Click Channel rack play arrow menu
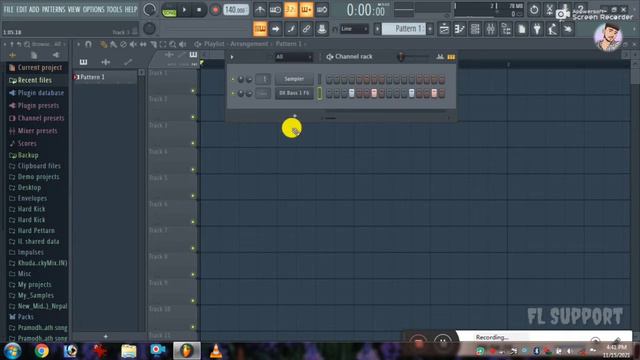This screenshot has width=640, height=360. pos(232,57)
